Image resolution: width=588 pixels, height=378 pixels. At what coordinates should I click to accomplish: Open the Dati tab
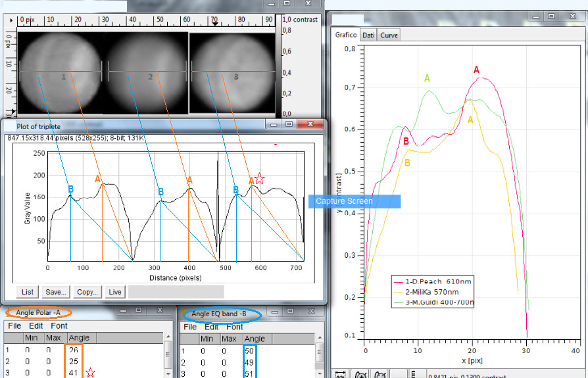(368, 35)
